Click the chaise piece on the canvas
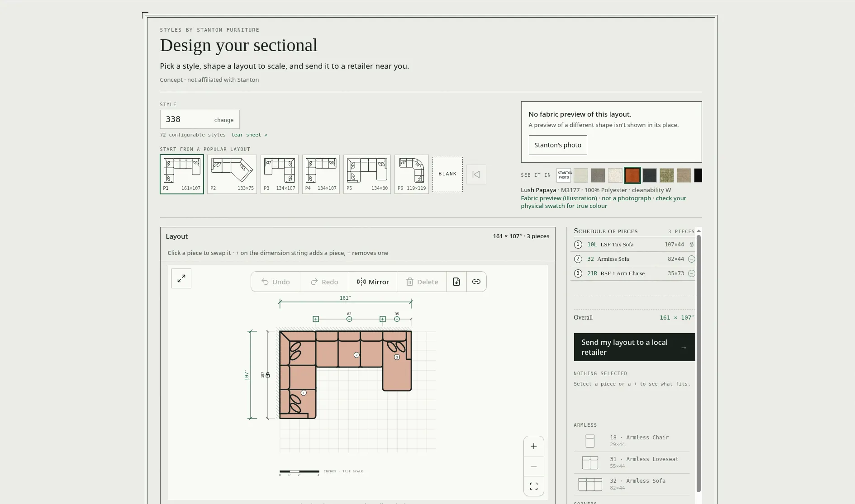The image size is (855, 504). 397,374
